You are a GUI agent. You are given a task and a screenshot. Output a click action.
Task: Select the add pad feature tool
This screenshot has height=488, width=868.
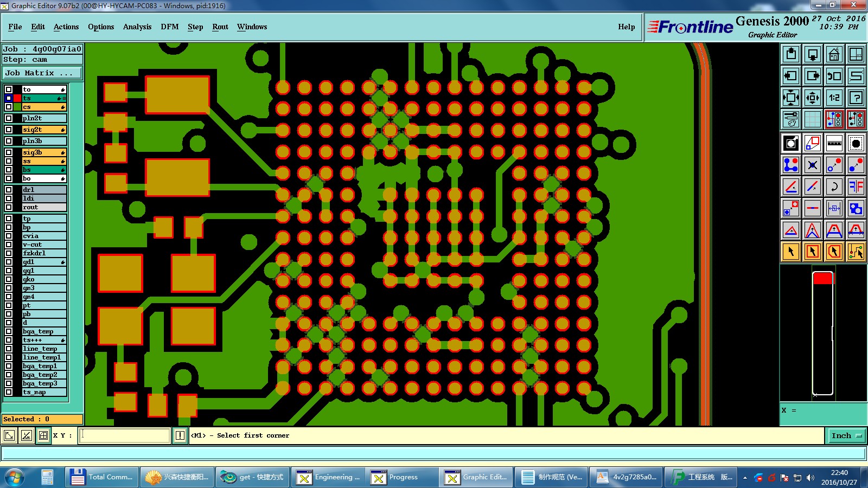(856, 143)
